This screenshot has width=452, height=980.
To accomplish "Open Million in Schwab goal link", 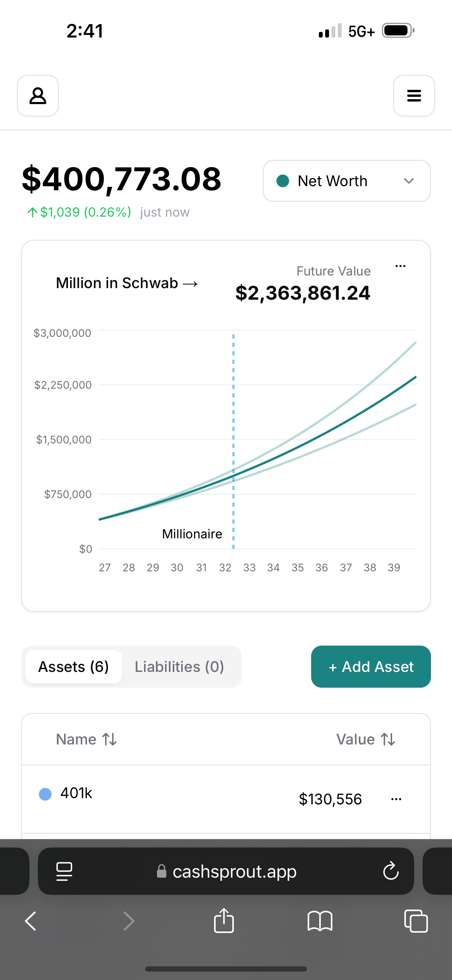I will [127, 283].
